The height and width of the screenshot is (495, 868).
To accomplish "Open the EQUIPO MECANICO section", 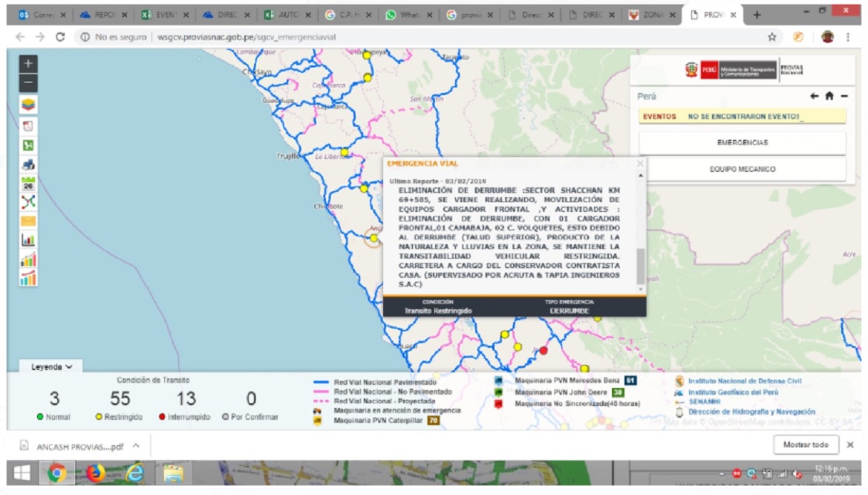I will tap(742, 169).
